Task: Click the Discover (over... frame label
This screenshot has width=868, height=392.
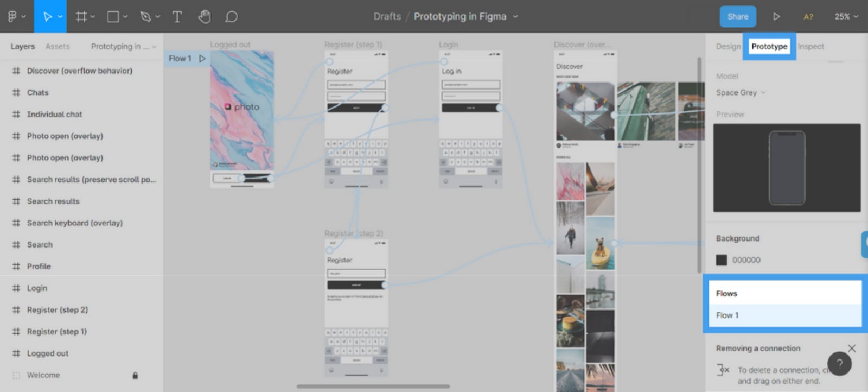Action: point(582,45)
